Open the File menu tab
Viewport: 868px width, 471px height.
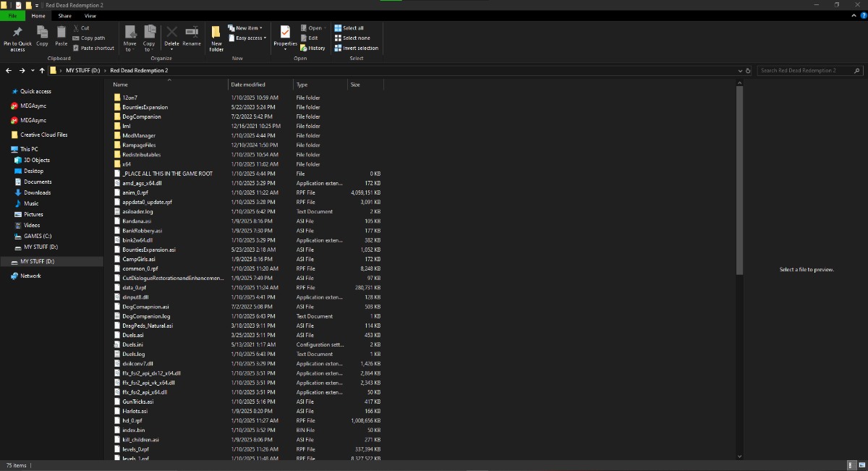click(x=12, y=15)
